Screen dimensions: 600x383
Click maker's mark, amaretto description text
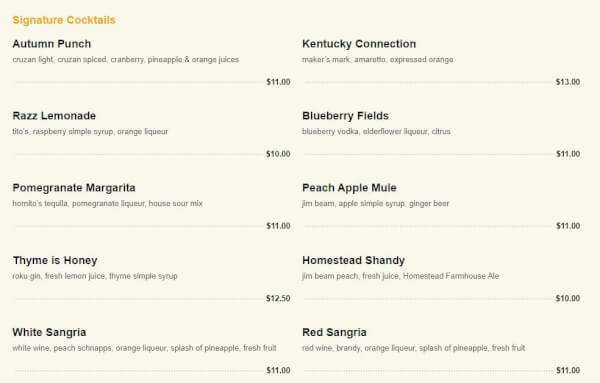pyautogui.click(x=378, y=60)
